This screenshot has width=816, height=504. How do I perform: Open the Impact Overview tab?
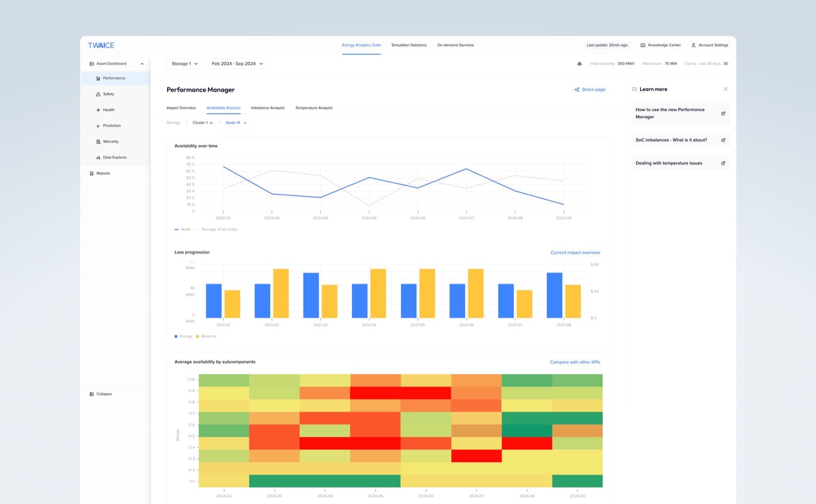181,108
